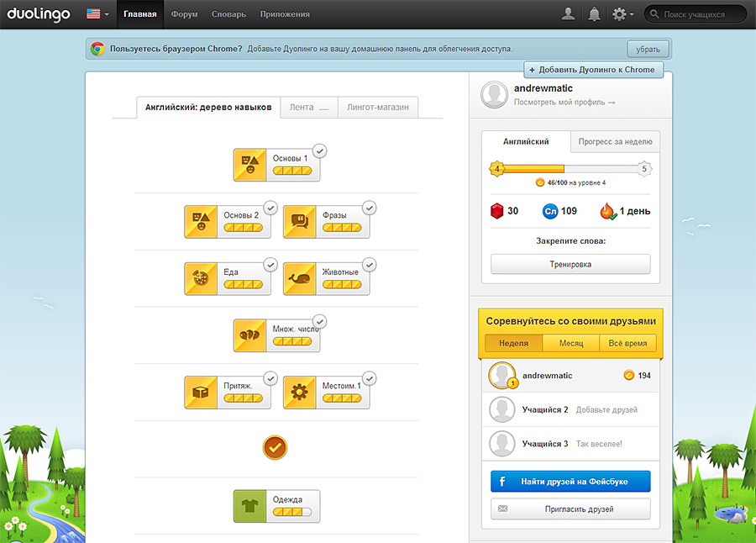
Task: Click the flame streak icon
Action: (607, 211)
